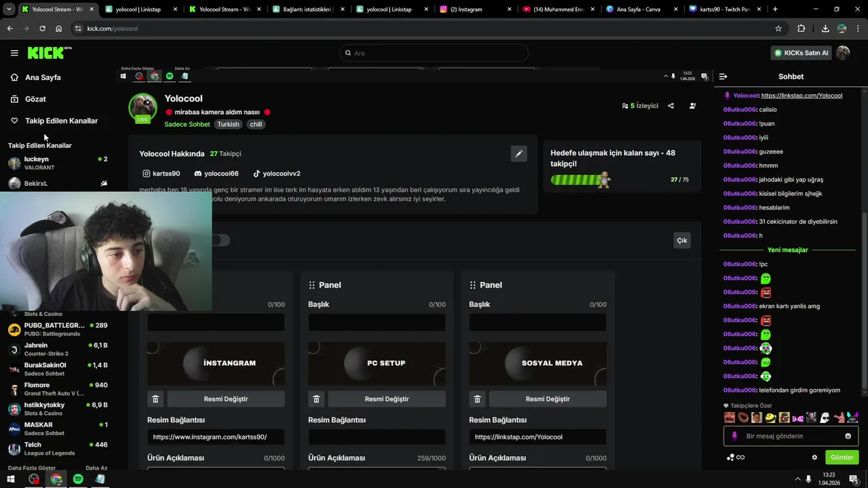Viewport: 868px width, 488px height.
Task: Select the PC SETUP panel image
Action: [376, 363]
